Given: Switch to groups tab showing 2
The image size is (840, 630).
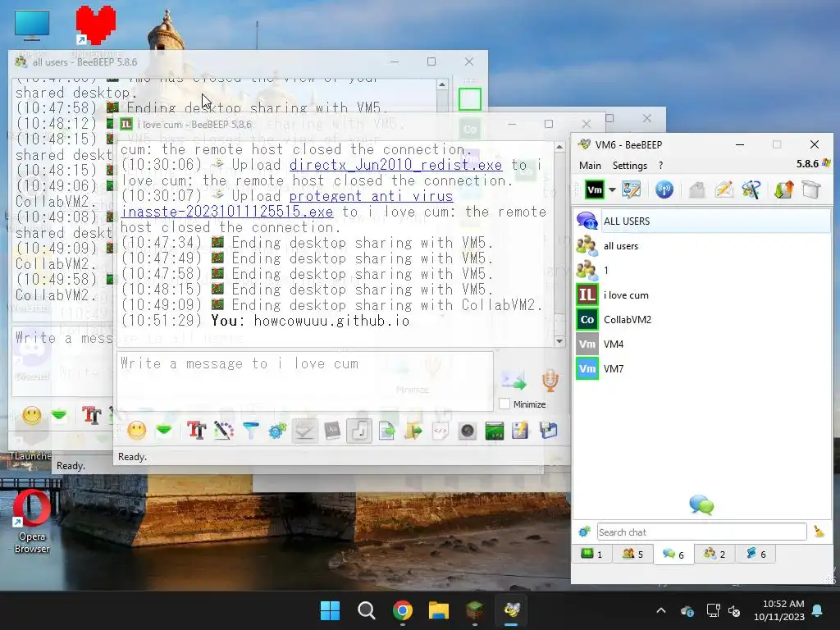Looking at the screenshot, I should [x=714, y=554].
